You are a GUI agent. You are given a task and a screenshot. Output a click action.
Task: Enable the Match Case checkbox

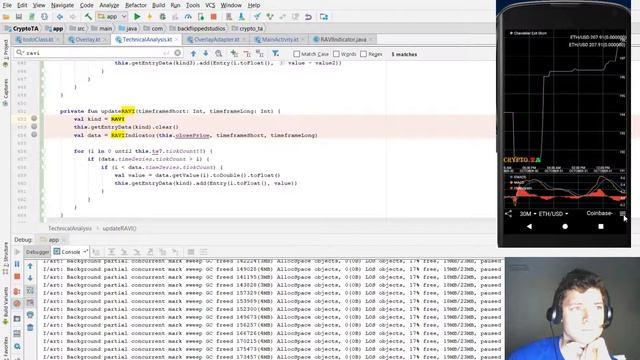[297, 54]
